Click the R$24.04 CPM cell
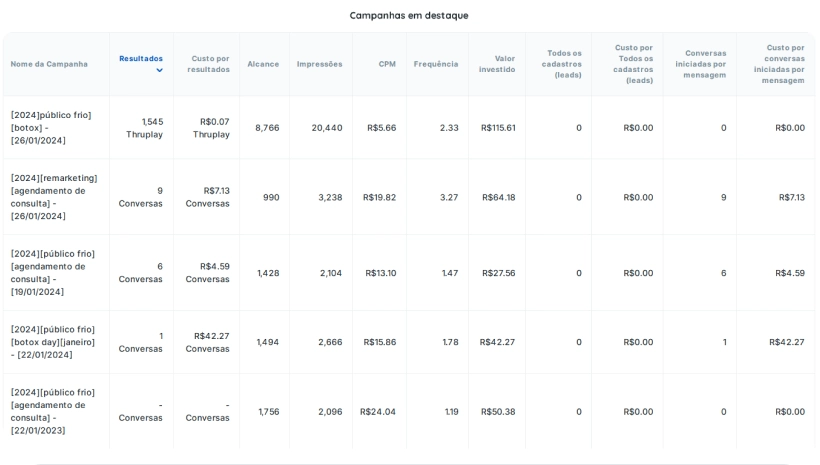The image size is (820, 465). tap(378, 412)
